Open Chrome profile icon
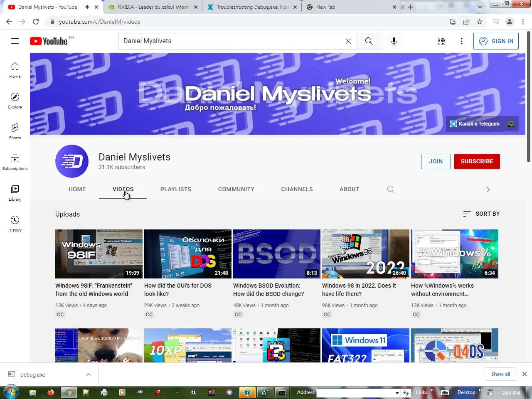This screenshot has height=399, width=532. [x=510, y=22]
